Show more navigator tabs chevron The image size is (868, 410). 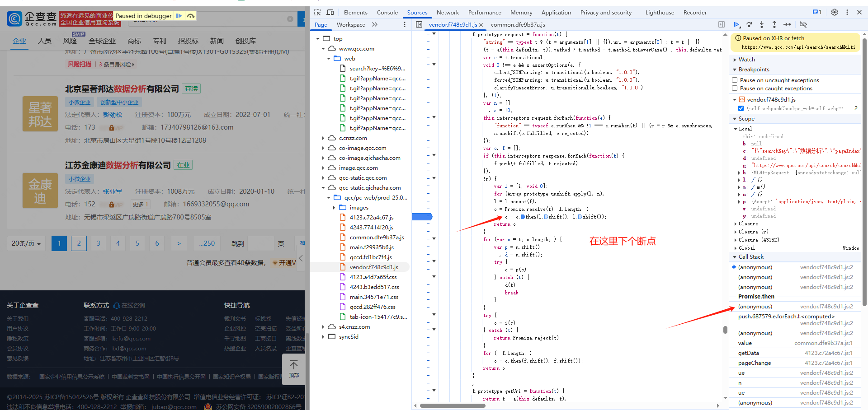click(x=375, y=24)
